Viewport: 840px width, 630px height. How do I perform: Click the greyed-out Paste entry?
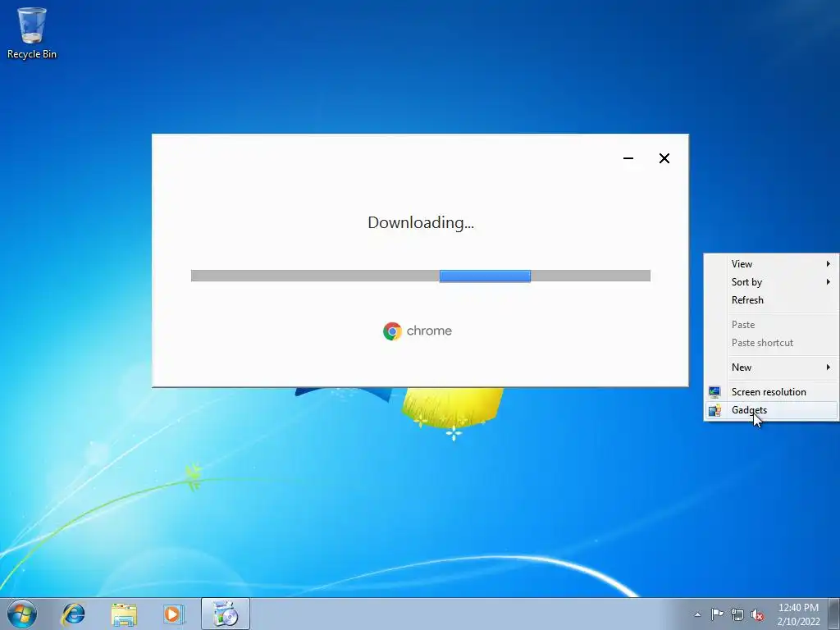(771, 325)
